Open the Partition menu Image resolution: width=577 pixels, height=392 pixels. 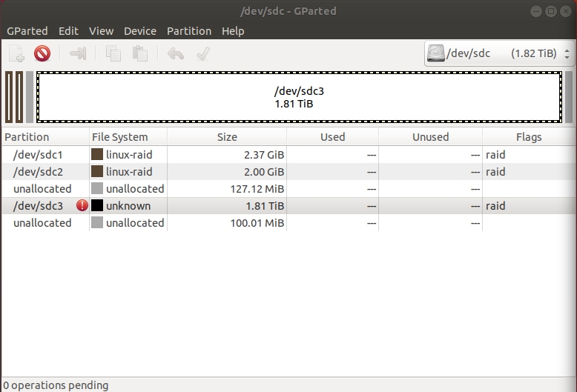click(189, 31)
